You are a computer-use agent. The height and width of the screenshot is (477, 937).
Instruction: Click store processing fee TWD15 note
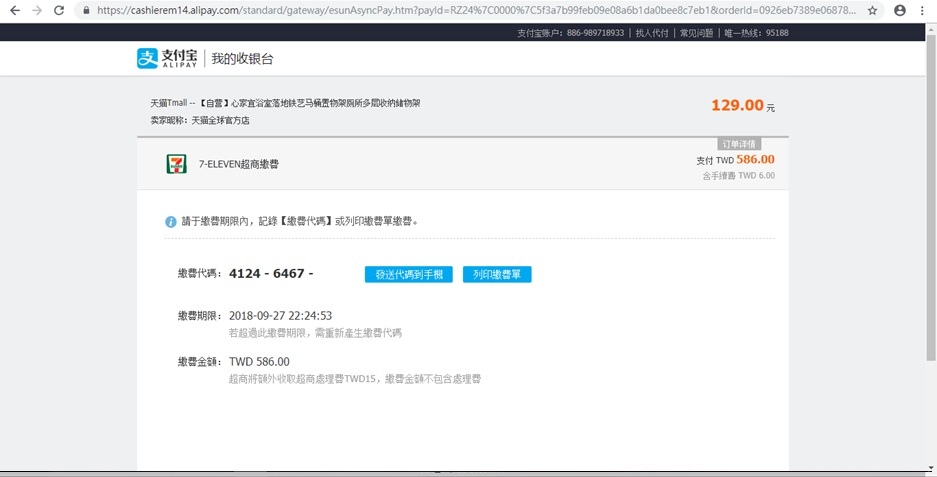coord(355,379)
